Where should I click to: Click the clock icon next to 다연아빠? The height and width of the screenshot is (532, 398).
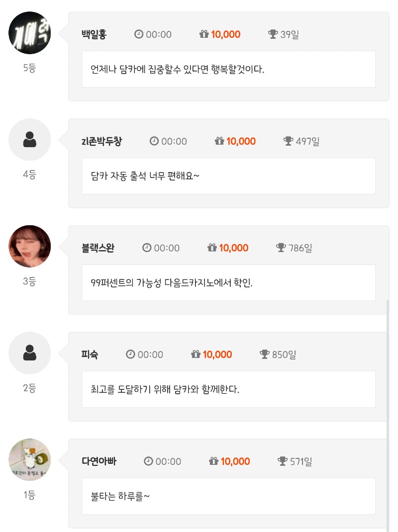(148, 461)
